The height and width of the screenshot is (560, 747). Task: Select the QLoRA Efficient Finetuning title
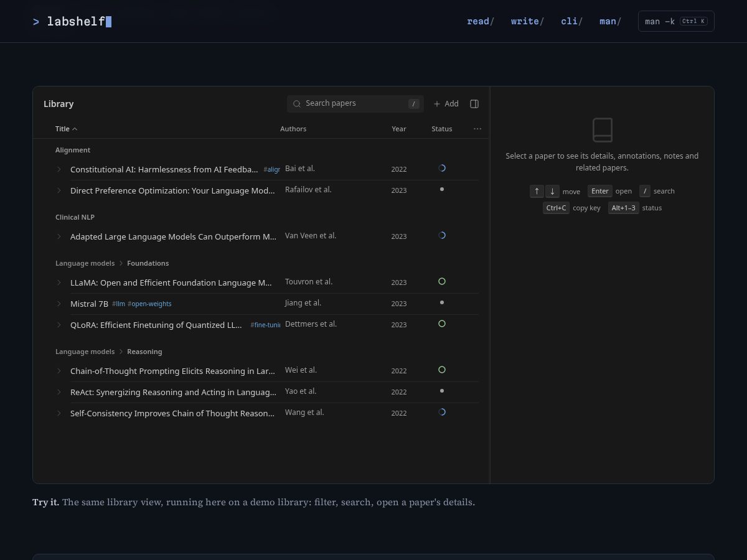point(156,325)
